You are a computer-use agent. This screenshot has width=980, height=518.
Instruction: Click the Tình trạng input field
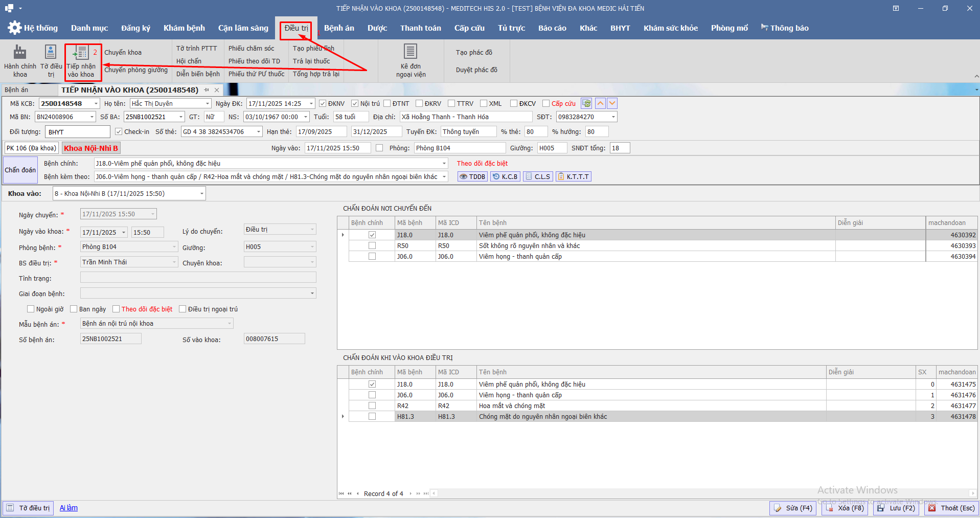pos(198,278)
